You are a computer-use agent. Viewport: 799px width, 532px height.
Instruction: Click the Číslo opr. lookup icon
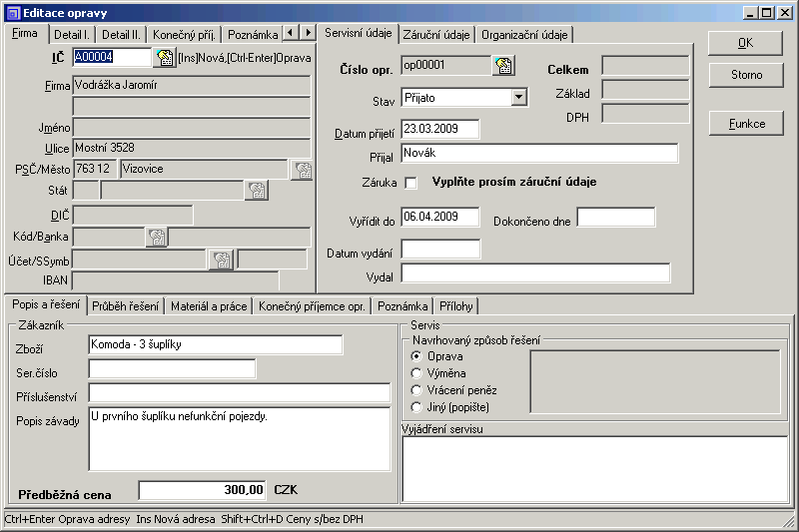pyautogui.click(x=503, y=66)
